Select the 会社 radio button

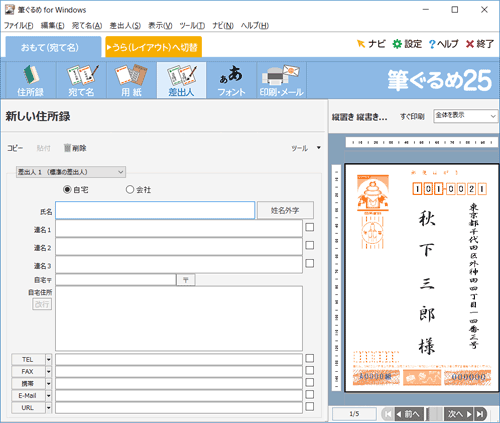click(130, 190)
